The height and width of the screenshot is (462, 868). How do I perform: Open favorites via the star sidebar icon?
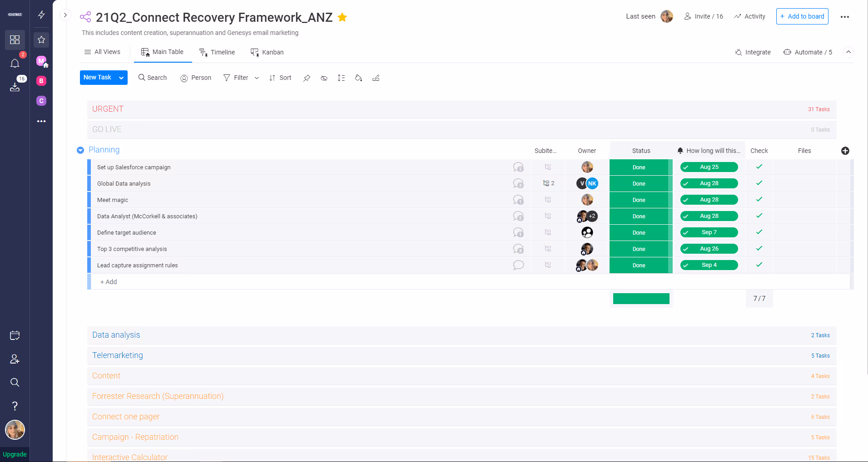point(41,39)
